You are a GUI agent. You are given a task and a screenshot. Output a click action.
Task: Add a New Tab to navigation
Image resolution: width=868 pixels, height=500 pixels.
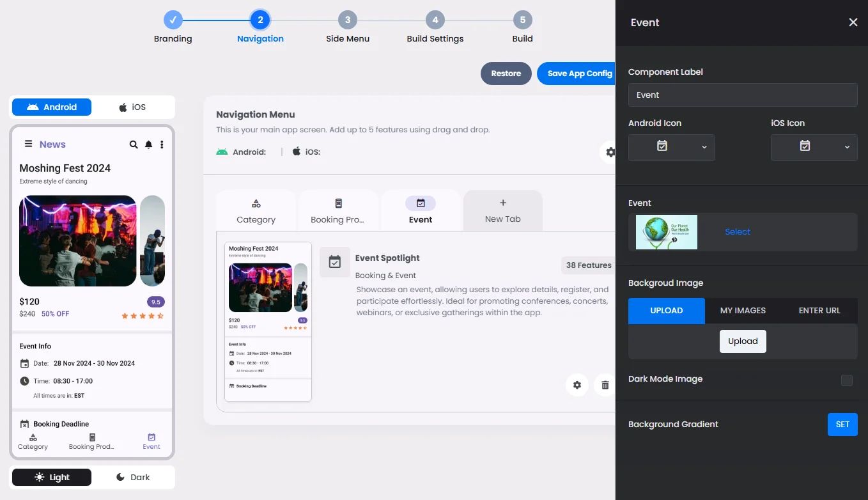pos(502,211)
